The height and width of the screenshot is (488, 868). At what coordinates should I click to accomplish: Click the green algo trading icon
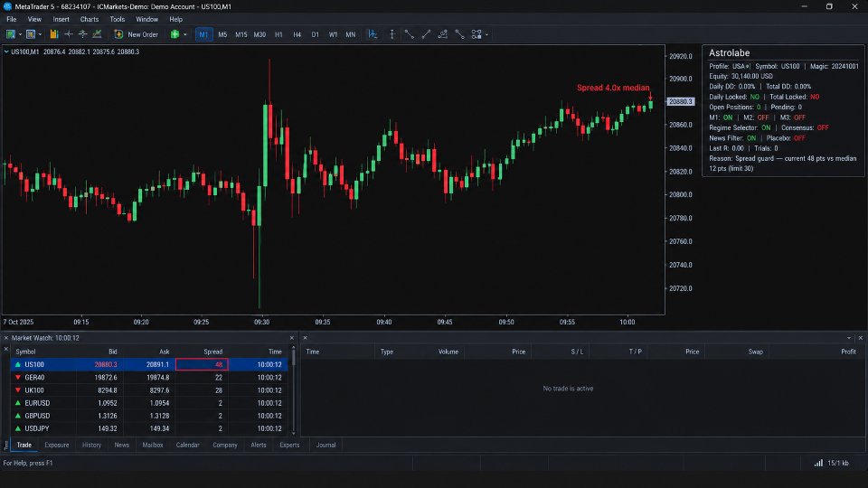click(175, 34)
